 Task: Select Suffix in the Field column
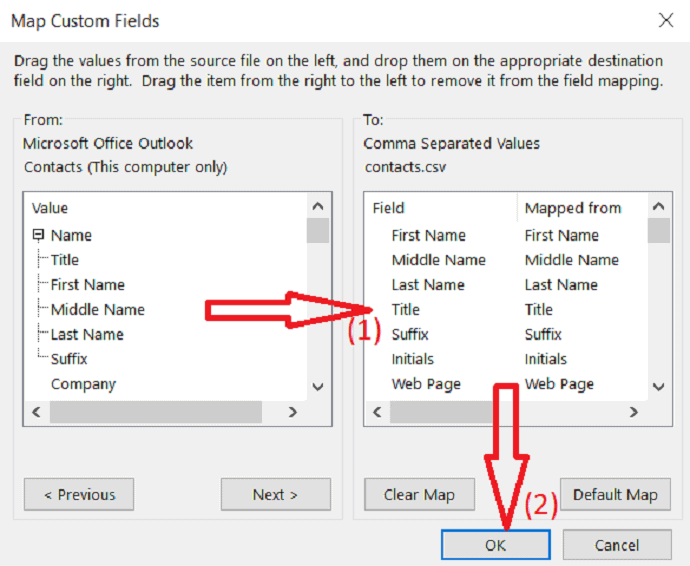[410, 334]
